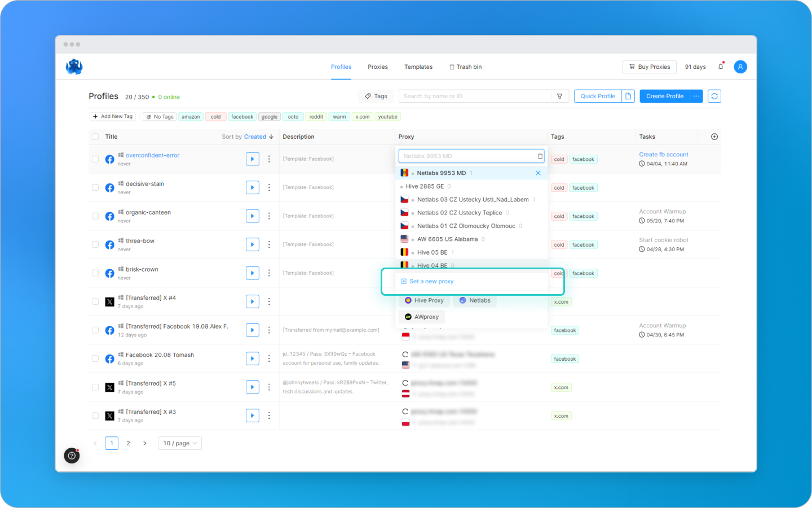Open the help question mark widget
Viewport: 812px width, 508px height.
coord(72,456)
